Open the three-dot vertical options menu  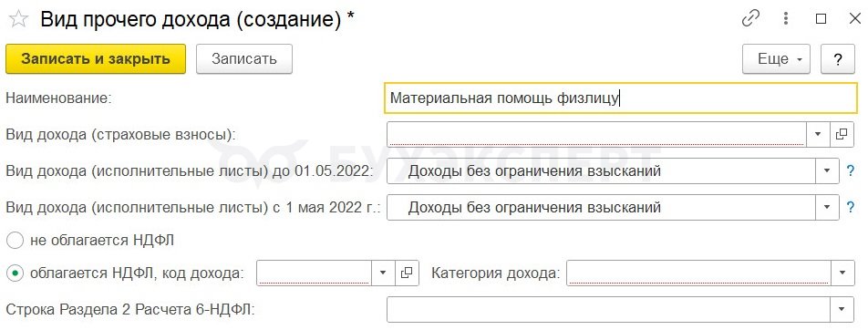pyautogui.click(x=786, y=19)
